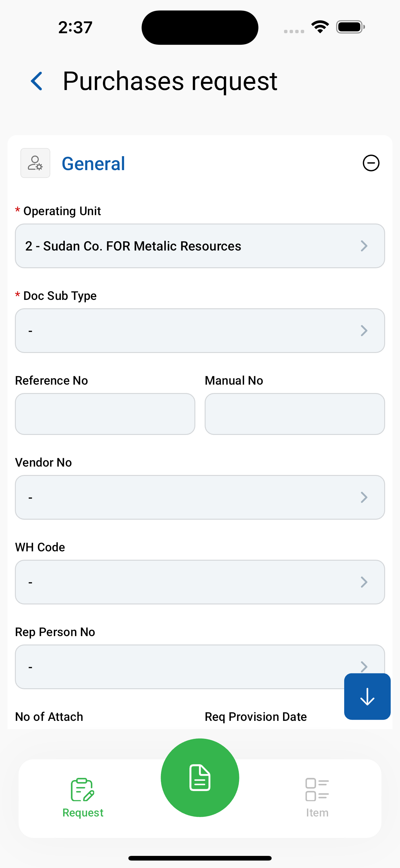
Task: Tap the blue scroll-down arrow button
Action: (367, 697)
